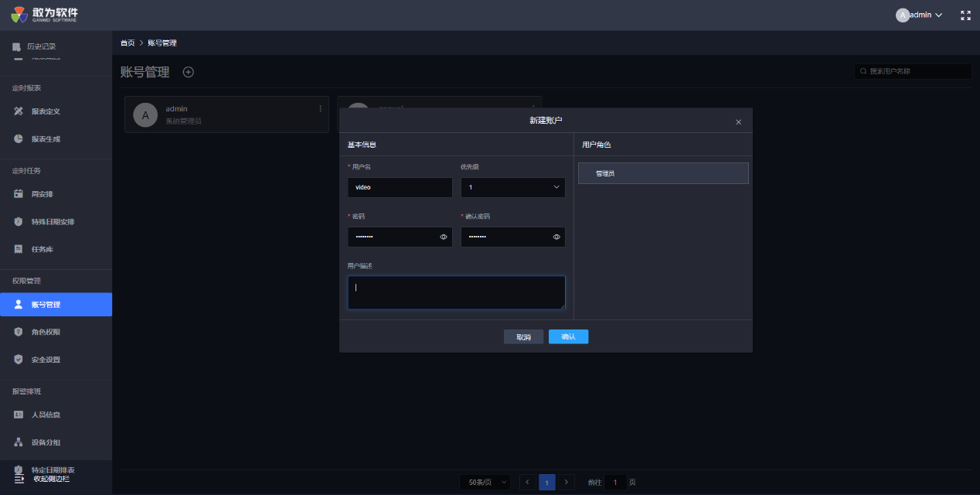Close the 新建账户 dialog
The image size is (980, 495).
pos(738,122)
